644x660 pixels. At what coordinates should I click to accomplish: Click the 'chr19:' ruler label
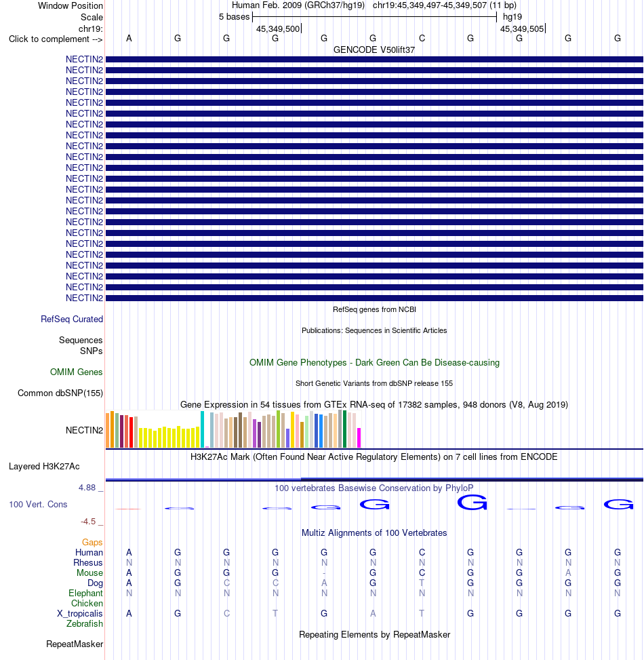(90, 28)
